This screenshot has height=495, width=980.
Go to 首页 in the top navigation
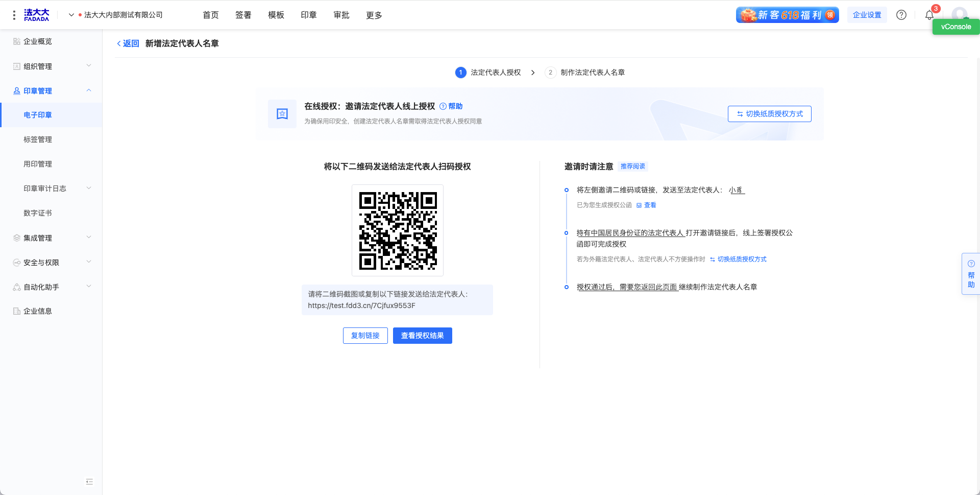210,15
